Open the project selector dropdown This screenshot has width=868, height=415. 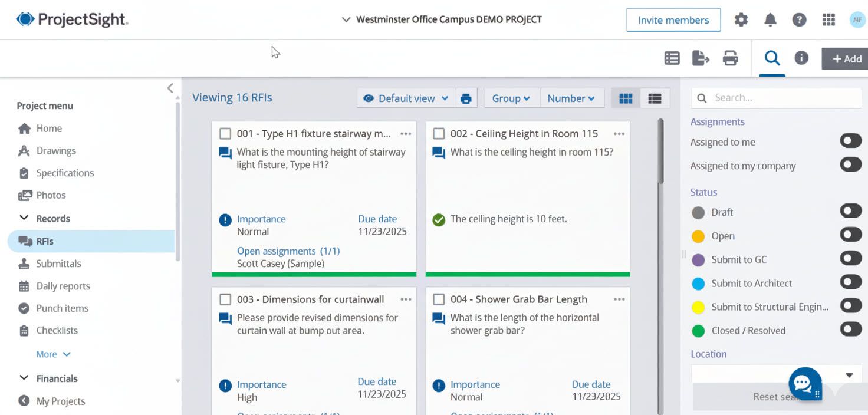(x=442, y=19)
